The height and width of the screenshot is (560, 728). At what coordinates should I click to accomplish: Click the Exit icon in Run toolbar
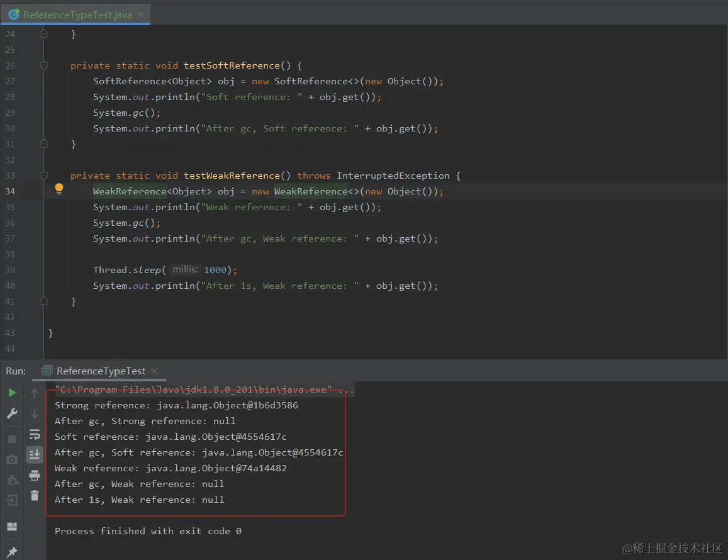click(x=12, y=500)
